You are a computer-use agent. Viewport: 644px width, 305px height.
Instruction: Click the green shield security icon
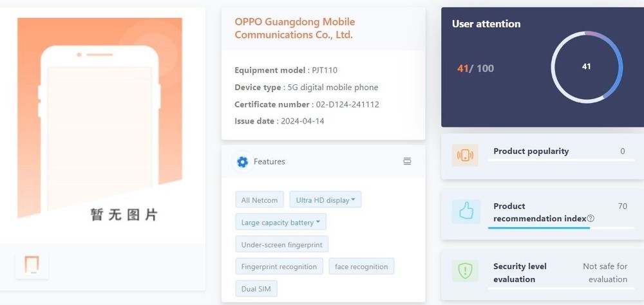[465, 271]
